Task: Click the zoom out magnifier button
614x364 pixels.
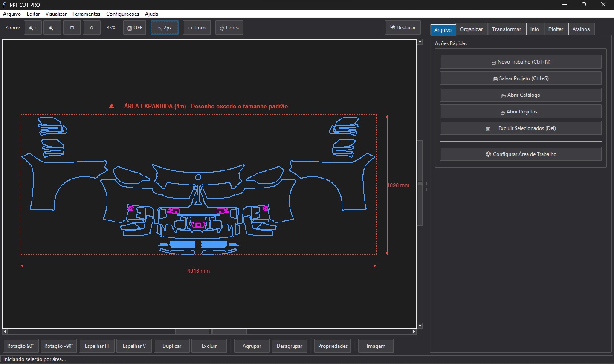Action: pyautogui.click(x=52, y=28)
